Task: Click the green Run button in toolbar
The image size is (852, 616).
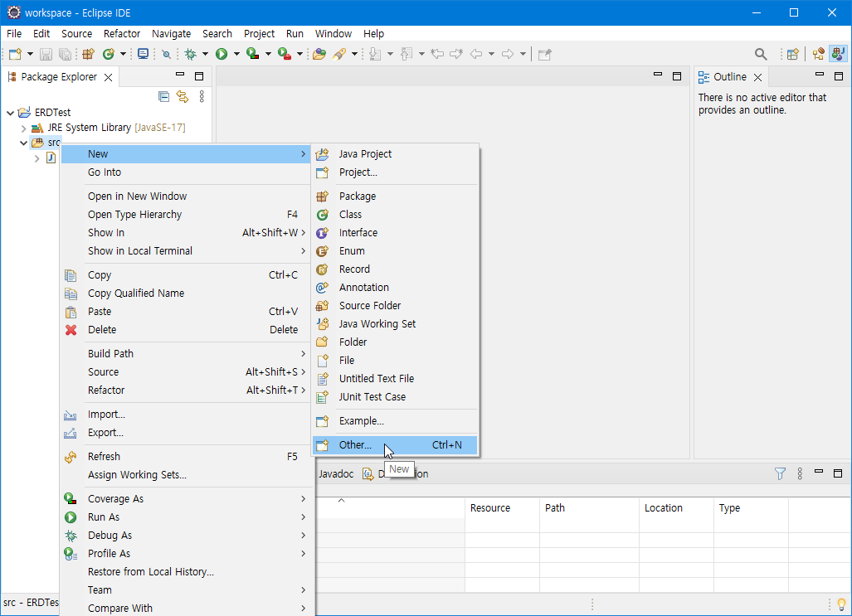Action: 222,54
